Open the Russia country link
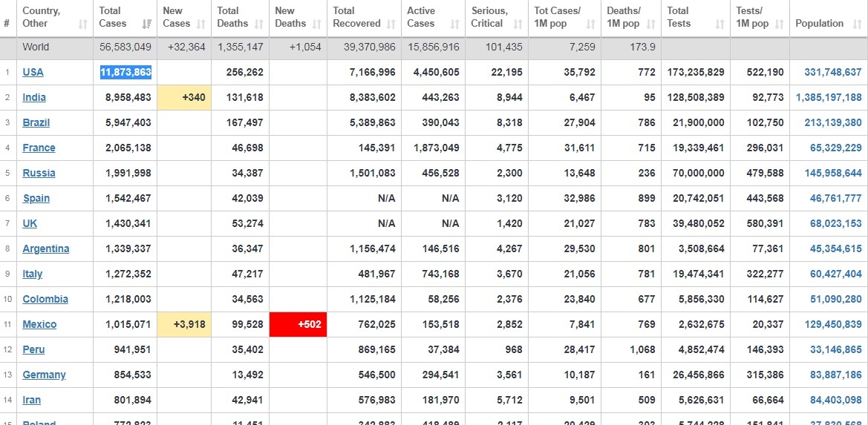 (39, 173)
